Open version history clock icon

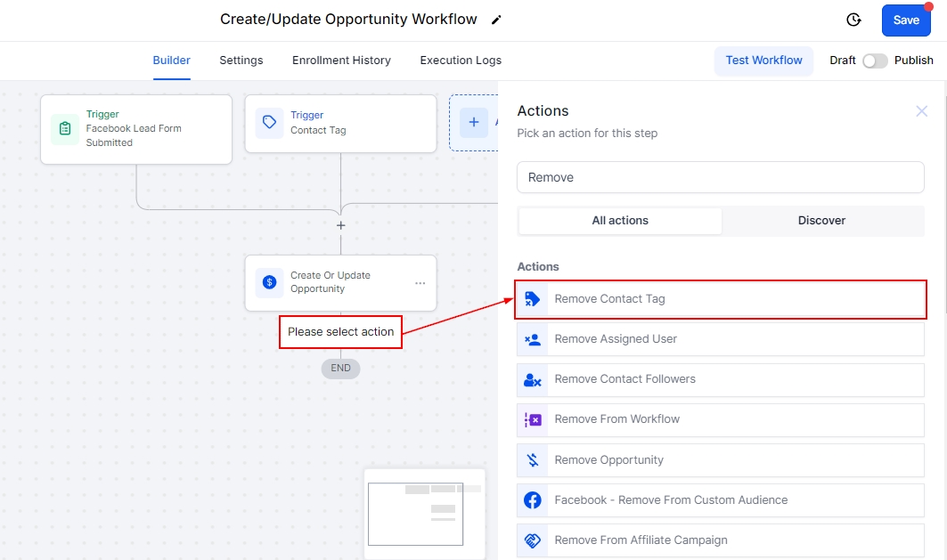click(853, 20)
